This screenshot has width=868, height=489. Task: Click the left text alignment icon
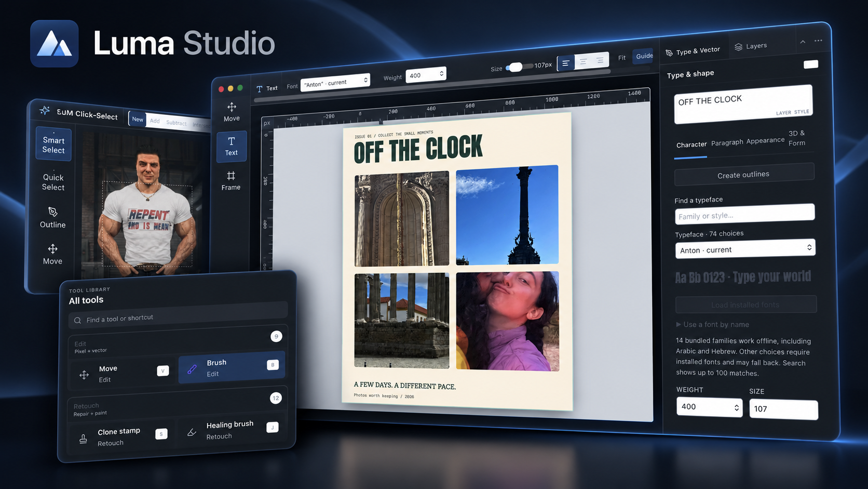pos(566,63)
